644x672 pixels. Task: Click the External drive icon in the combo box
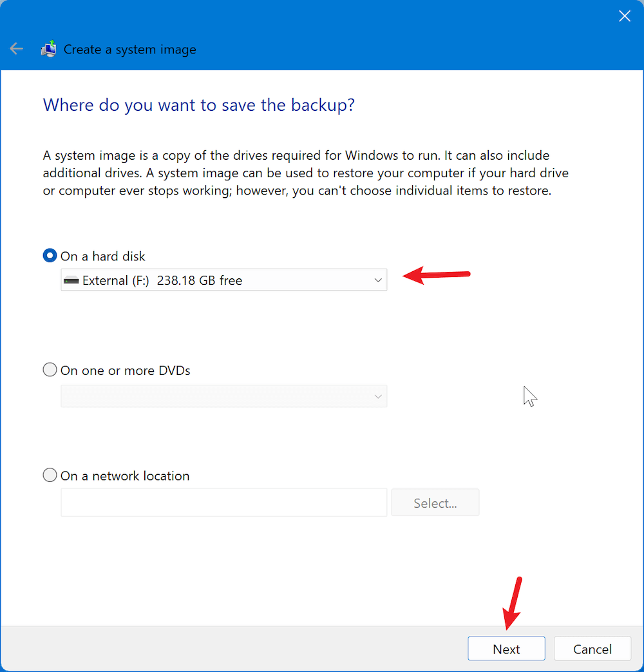click(x=71, y=280)
